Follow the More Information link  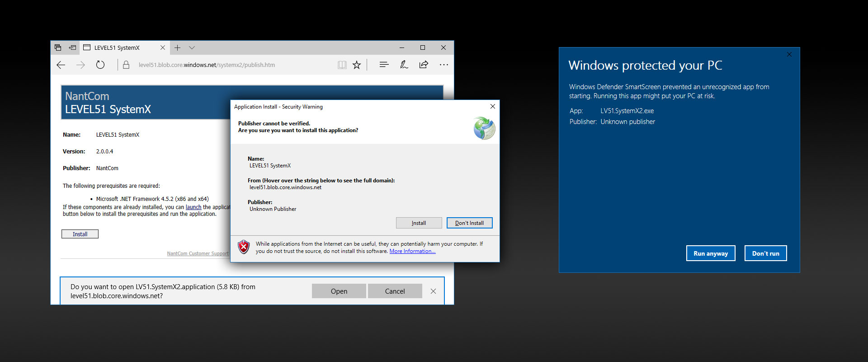[412, 252]
